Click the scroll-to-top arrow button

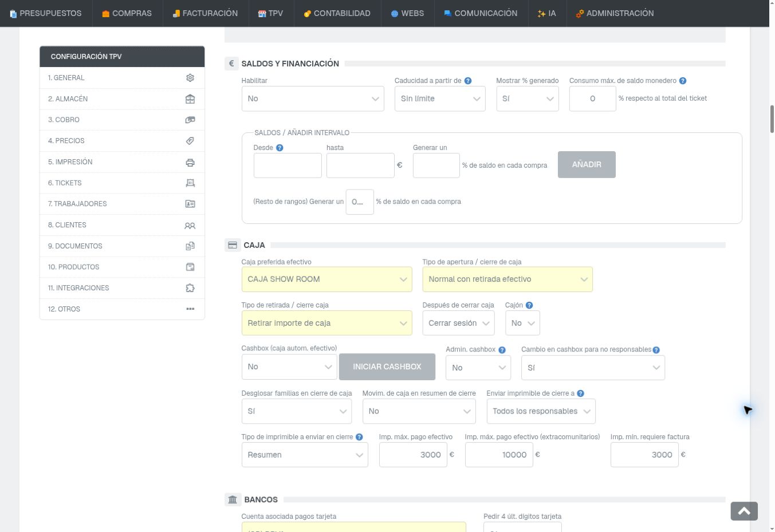(744, 511)
